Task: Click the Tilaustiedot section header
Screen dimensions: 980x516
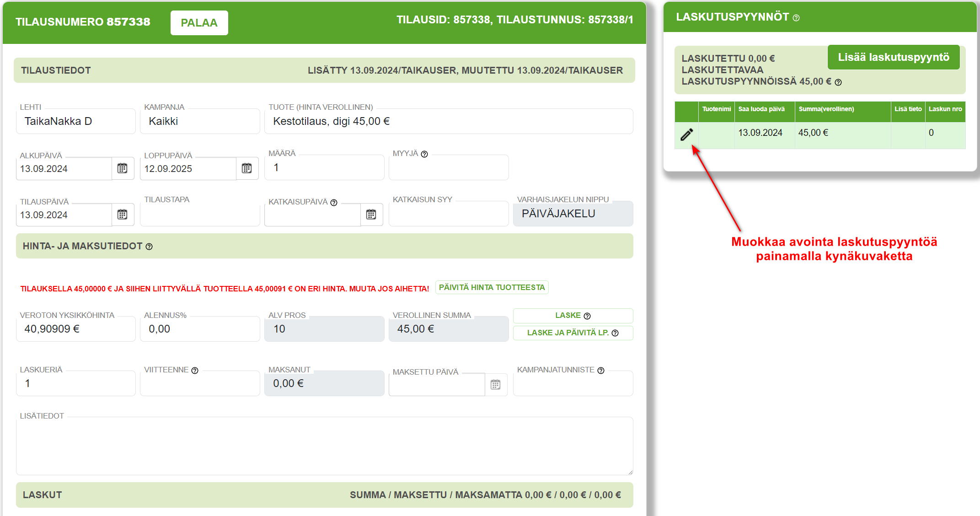Action: [324, 70]
